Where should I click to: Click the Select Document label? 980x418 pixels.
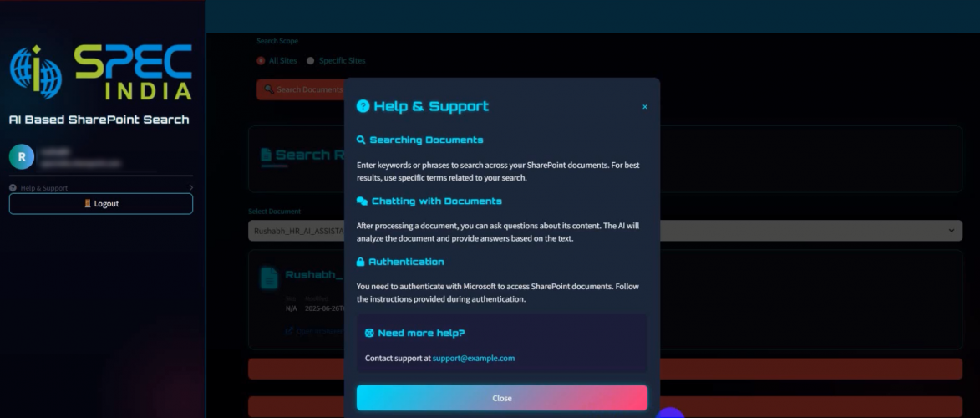(274, 212)
